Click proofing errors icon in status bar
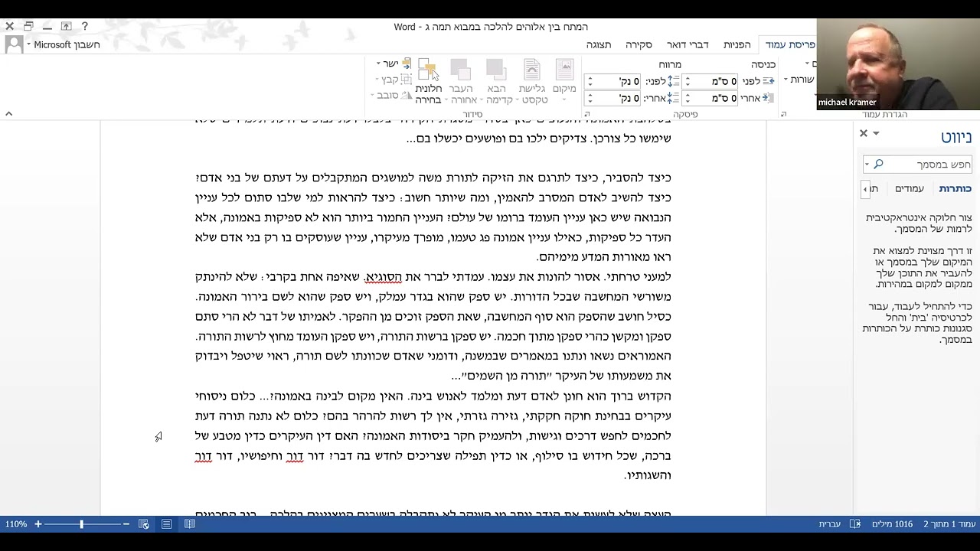The height and width of the screenshot is (551, 980). (x=855, y=524)
